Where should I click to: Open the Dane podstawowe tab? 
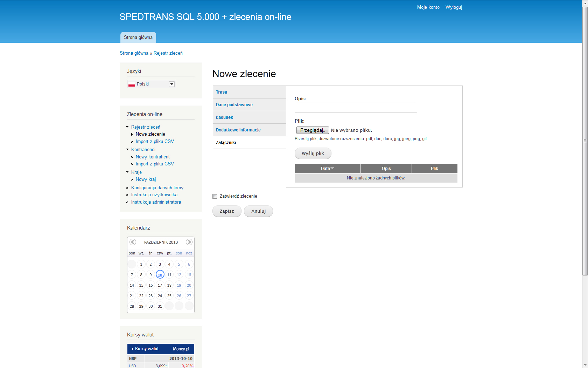[249, 105]
